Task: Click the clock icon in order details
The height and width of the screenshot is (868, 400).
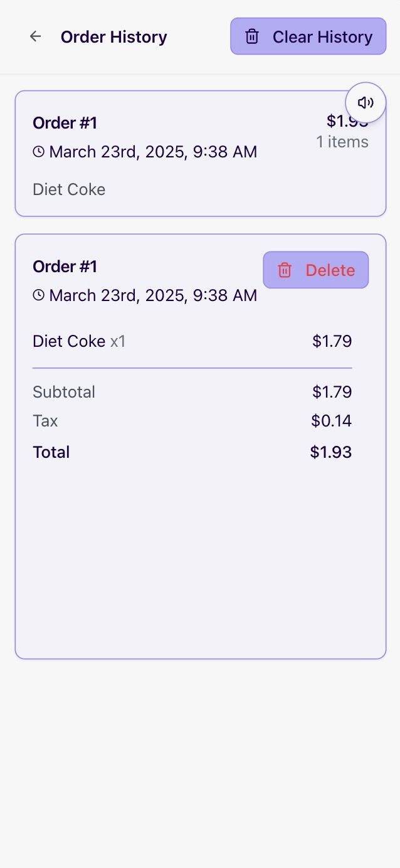Action: 39,295
